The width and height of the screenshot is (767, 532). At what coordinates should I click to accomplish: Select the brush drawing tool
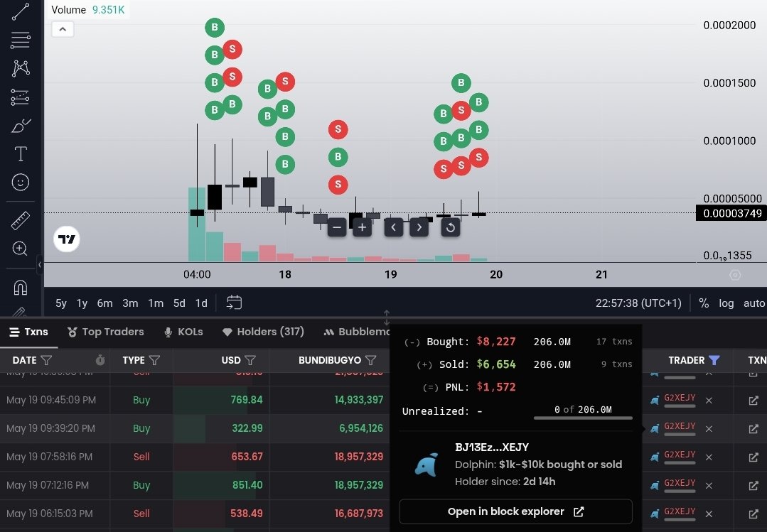tap(20, 126)
